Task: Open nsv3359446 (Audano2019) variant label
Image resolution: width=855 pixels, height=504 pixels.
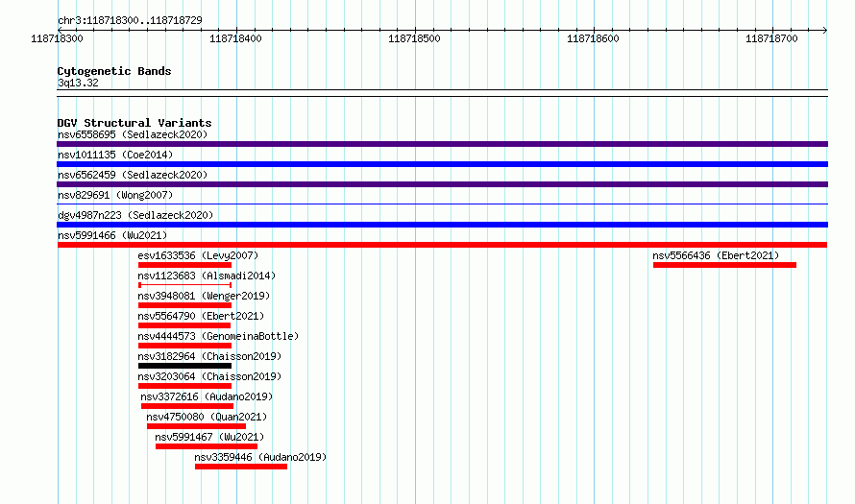Action: tap(260, 457)
